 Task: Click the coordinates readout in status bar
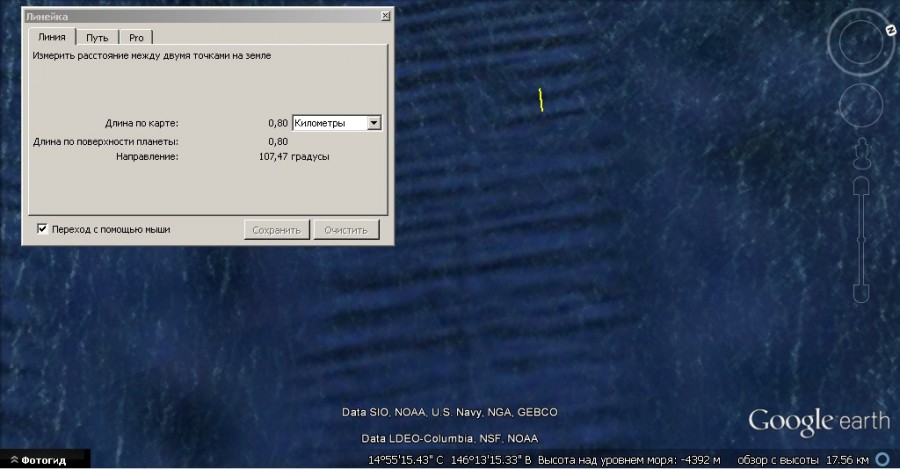[x=452, y=460]
